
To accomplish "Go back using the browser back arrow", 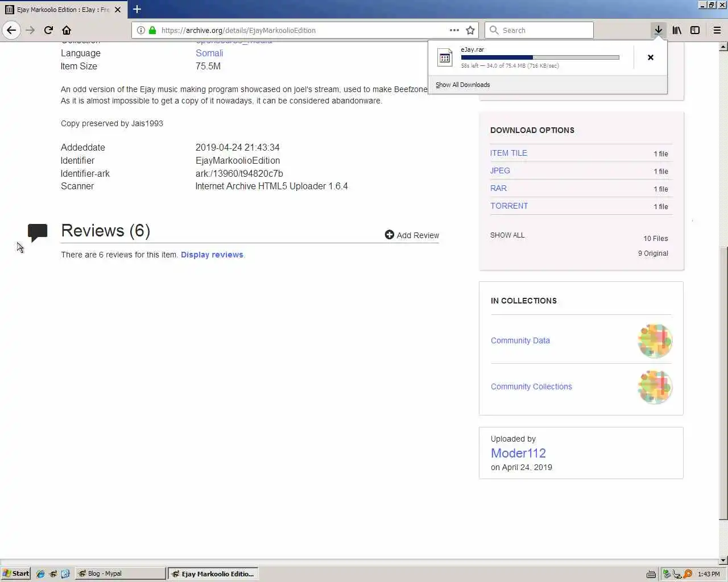I will pyautogui.click(x=11, y=30).
